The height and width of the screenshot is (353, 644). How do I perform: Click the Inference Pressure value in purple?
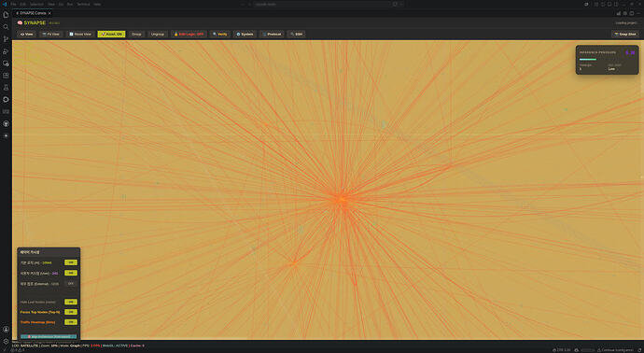[630, 52]
